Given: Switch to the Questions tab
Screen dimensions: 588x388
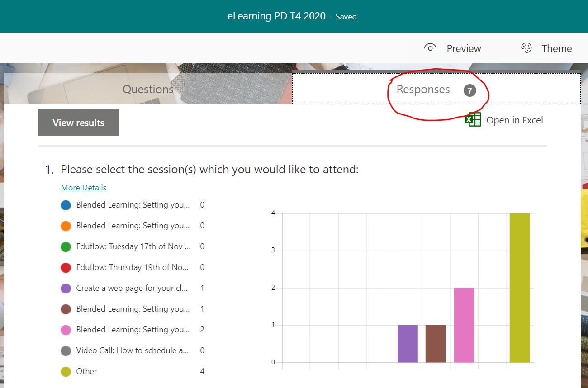Looking at the screenshot, I should click(147, 89).
